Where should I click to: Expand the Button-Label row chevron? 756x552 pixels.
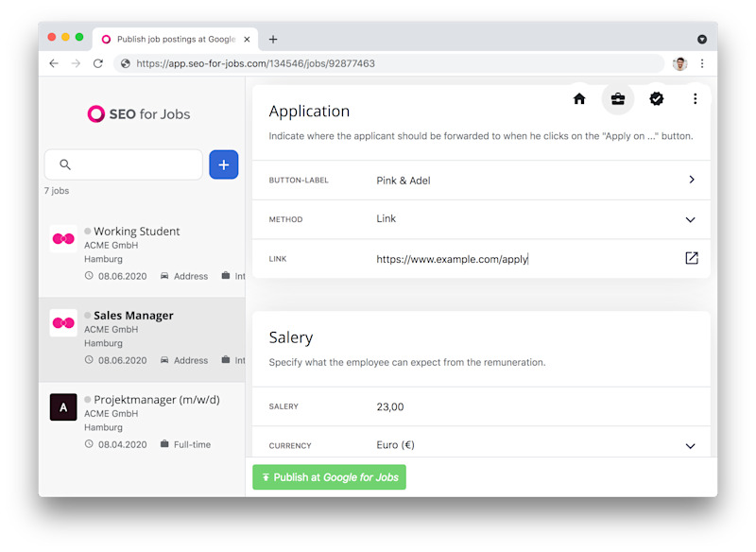click(692, 180)
